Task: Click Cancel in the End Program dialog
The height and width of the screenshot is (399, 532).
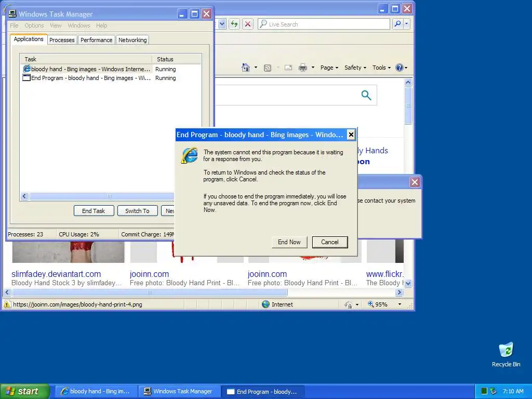Action: click(x=330, y=242)
